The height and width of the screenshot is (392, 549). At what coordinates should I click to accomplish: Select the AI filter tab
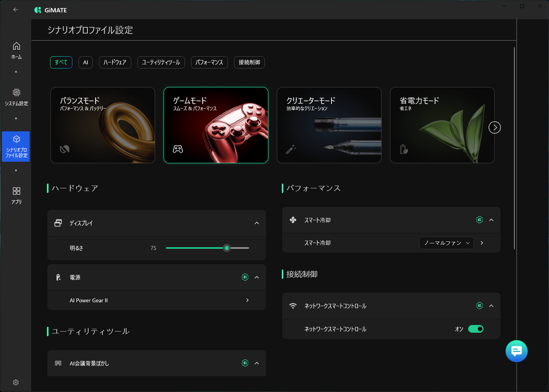pos(85,62)
